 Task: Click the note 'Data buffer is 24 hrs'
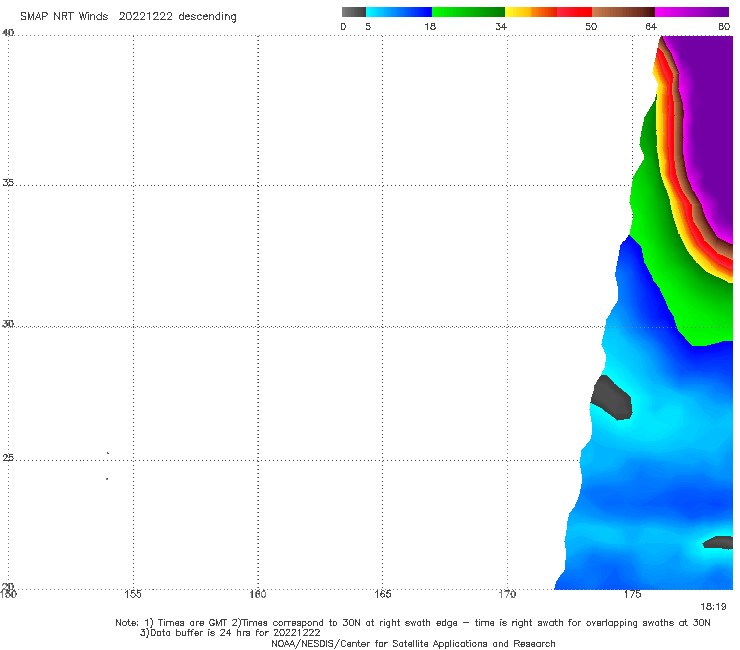click(x=205, y=633)
